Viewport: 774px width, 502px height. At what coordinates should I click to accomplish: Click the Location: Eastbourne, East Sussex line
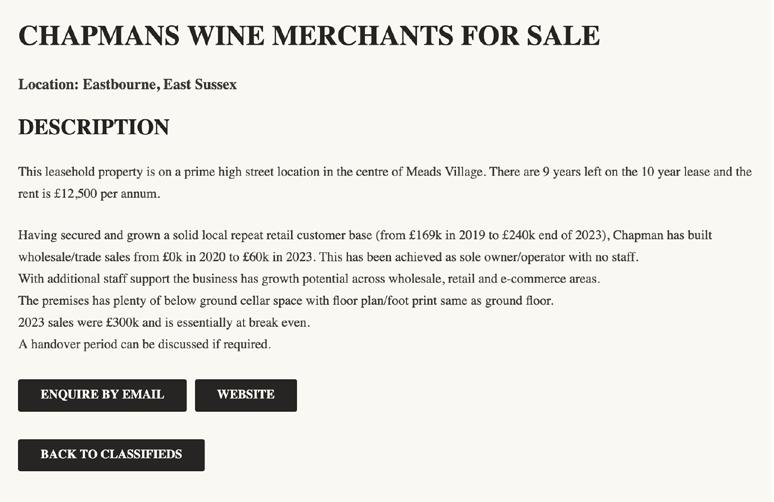coord(127,84)
